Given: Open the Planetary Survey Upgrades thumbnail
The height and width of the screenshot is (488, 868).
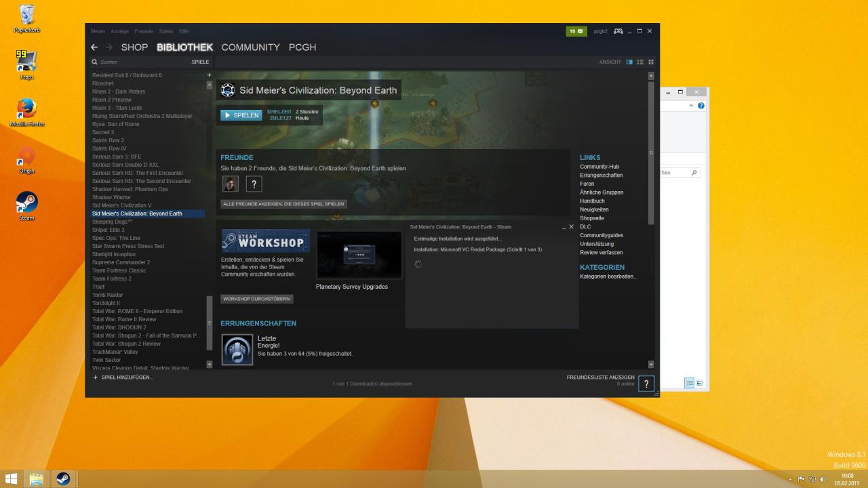Looking at the screenshot, I should click(359, 255).
